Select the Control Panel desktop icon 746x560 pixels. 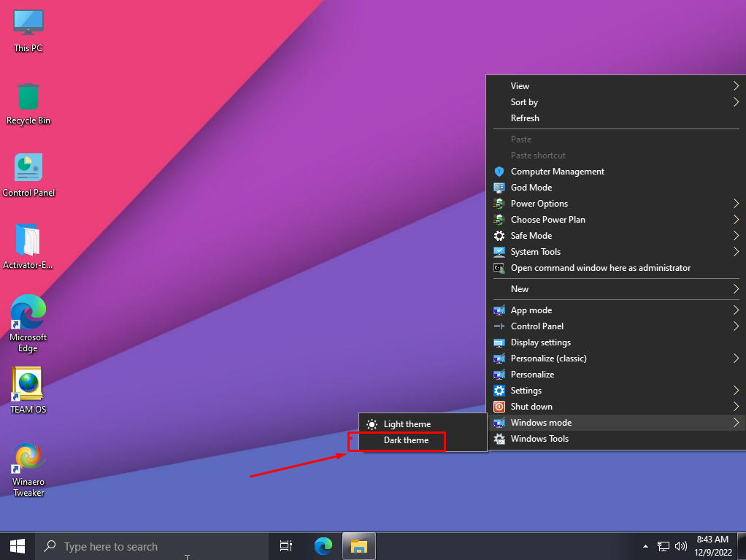[28, 174]
